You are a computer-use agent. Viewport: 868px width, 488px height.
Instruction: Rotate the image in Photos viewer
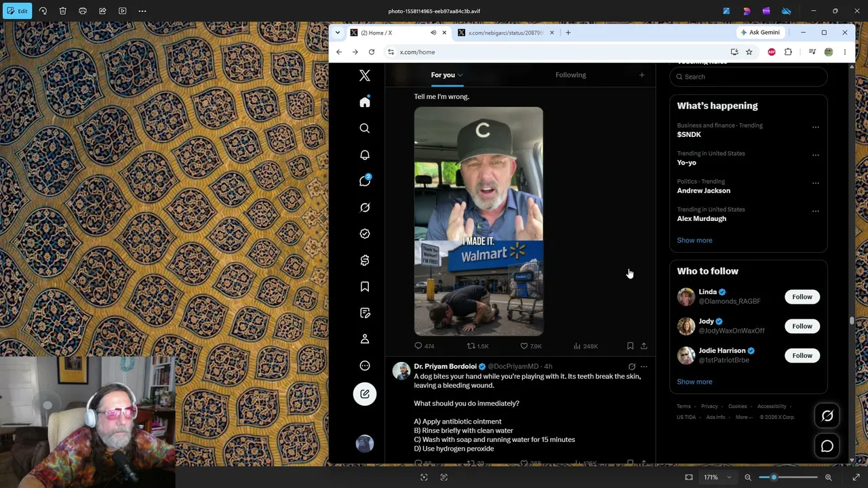pyautogui.click(x=43, y=11)
